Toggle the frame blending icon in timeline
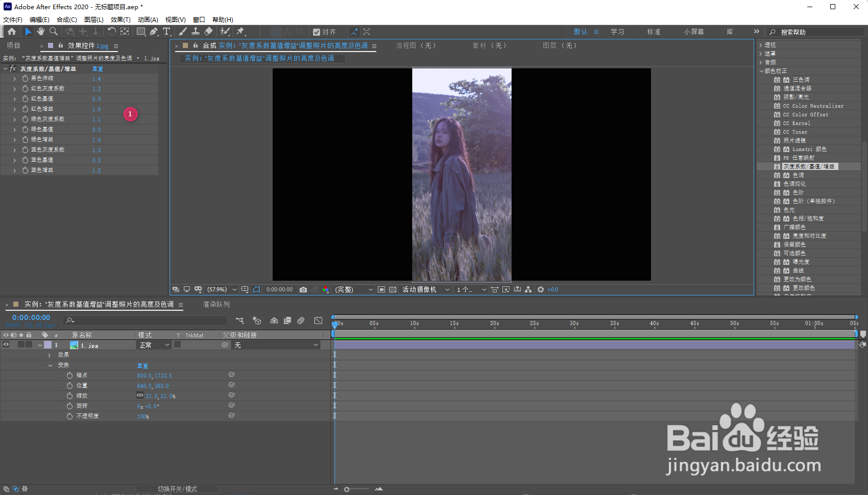This screenshot has height=495, width=868. [287, 320]
